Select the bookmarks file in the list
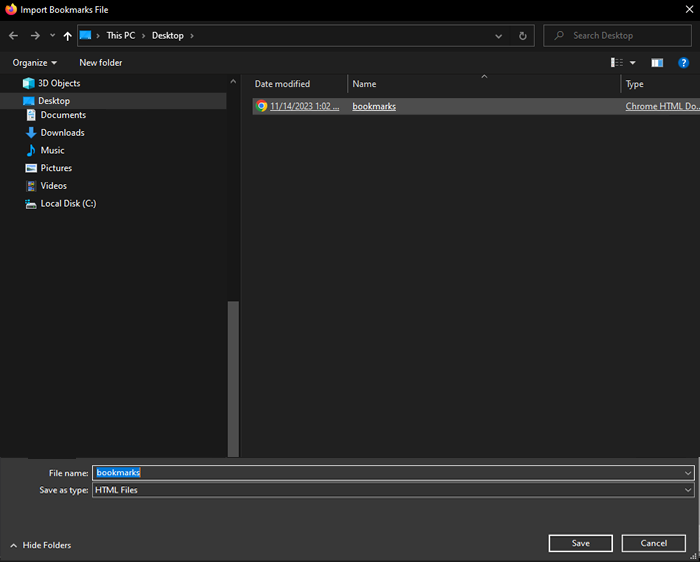Image resolution: width=700 pixels, height=562 pixels. (x=374, y=106)
